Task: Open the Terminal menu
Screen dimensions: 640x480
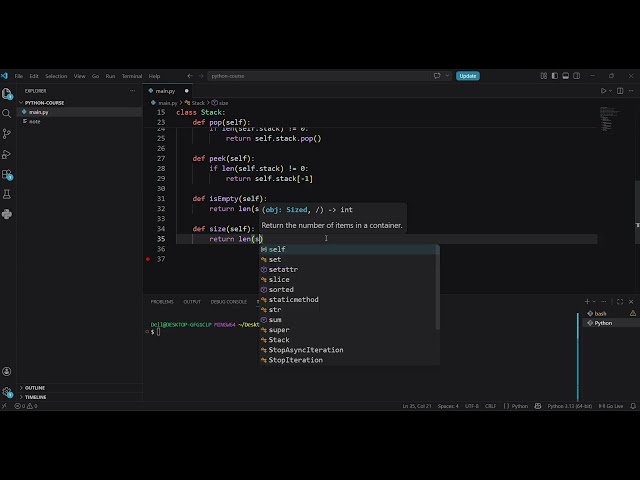Action: click(x=132, y=76)
